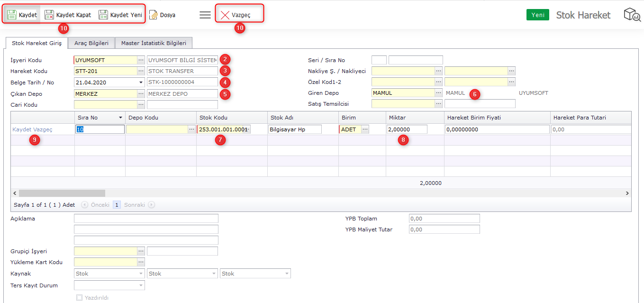Click the Kaydet Yeni toolbar icon
The height and width of the screenshot is (303, 644).
click(x=103, y=15)
